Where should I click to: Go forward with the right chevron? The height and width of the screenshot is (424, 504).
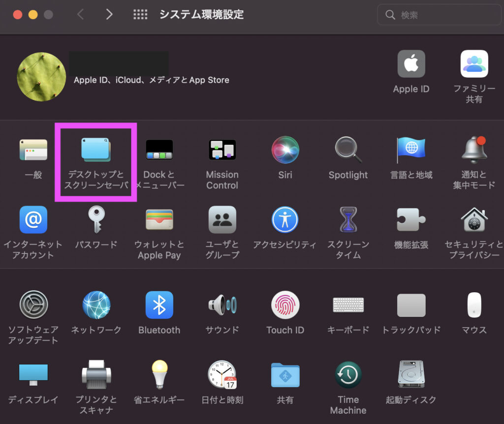109,14
